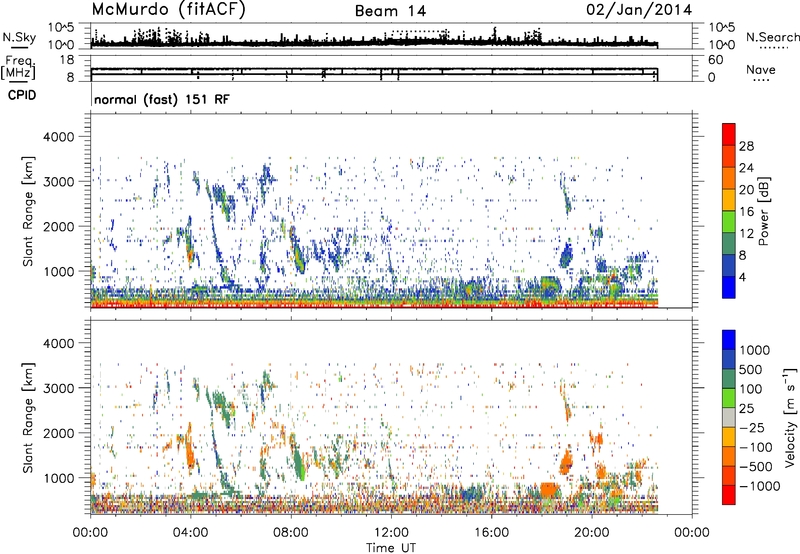
Task: Click the "12" power colorbar value
Action: (x=746, y=234)
